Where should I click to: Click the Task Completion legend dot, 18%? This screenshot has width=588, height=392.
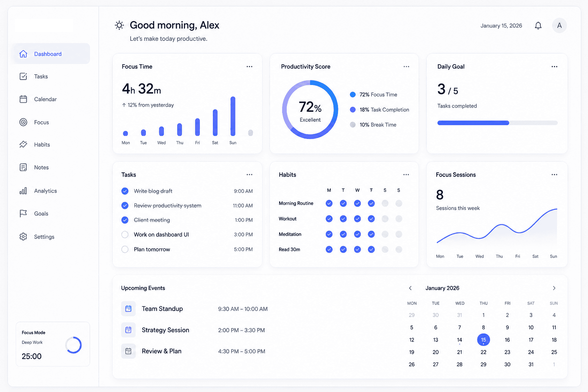click(353, 109)
